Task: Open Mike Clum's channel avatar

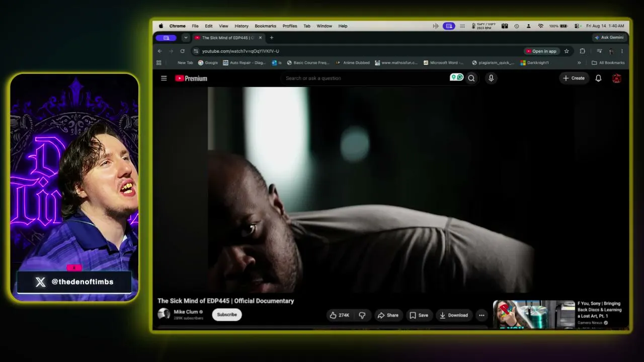Action: [x=164, y=314]
